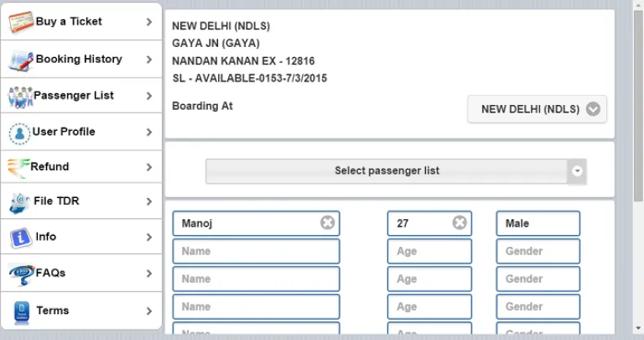Viewport: 644px width, 340px height.
Task: Open the Boarding At station dropdown
Action: [x=537, y=109]
